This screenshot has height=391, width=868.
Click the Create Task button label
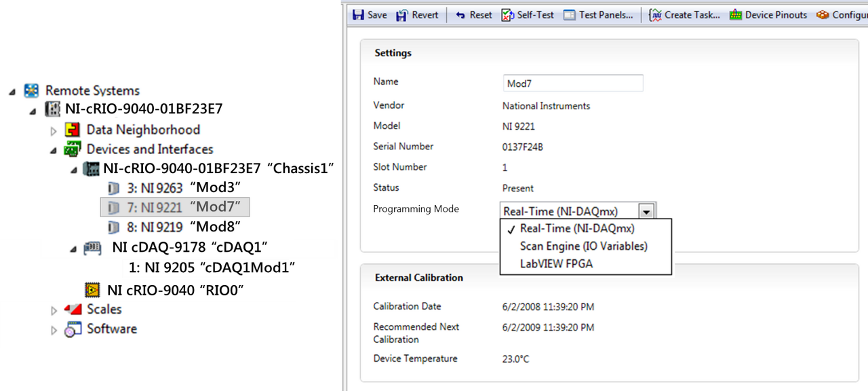692,15
